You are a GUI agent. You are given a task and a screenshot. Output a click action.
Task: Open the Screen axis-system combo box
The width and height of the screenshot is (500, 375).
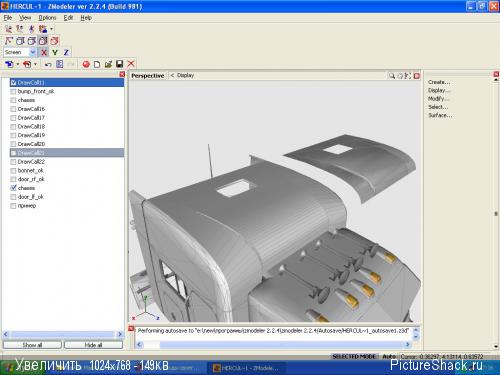20,52
